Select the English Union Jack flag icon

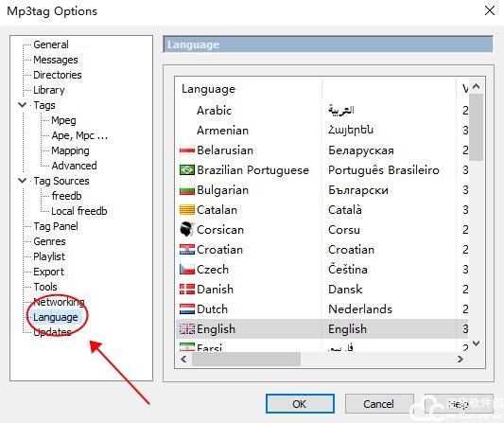186,328
